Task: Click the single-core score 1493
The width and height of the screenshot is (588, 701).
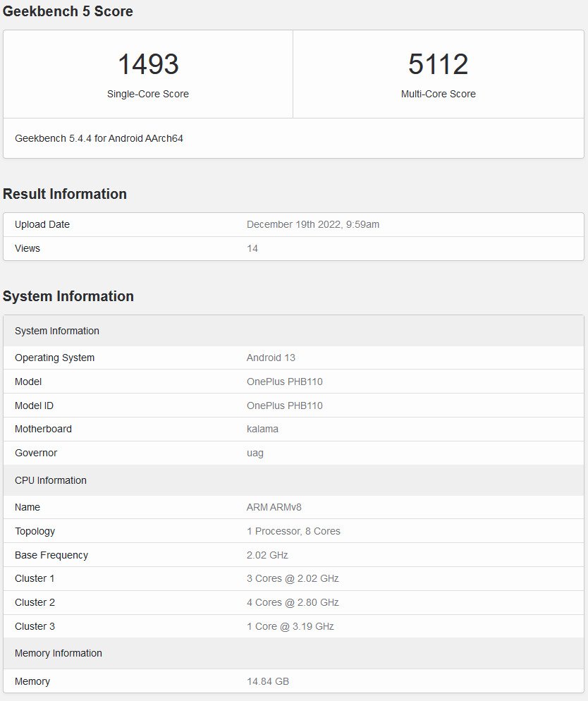Action: pos(148,64)
